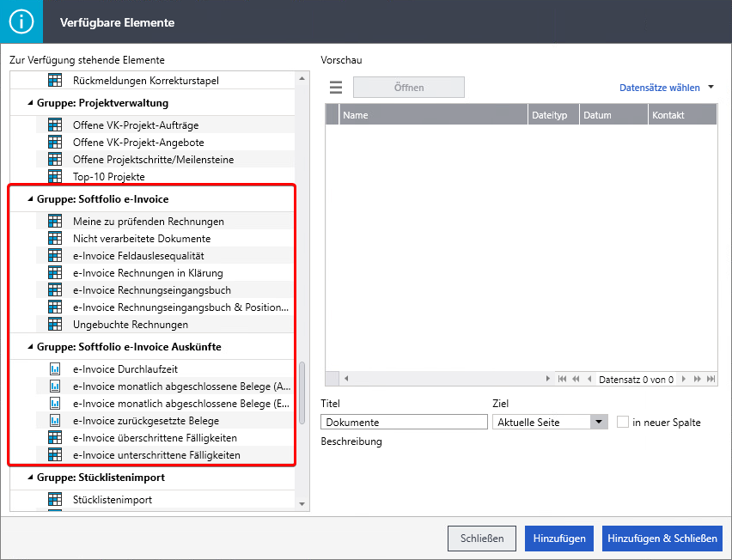This screenshot has height=560, width=732.
Task: Click the chart icon next to e-Invoice Durchlaufzeit
Action: (55, 369)
